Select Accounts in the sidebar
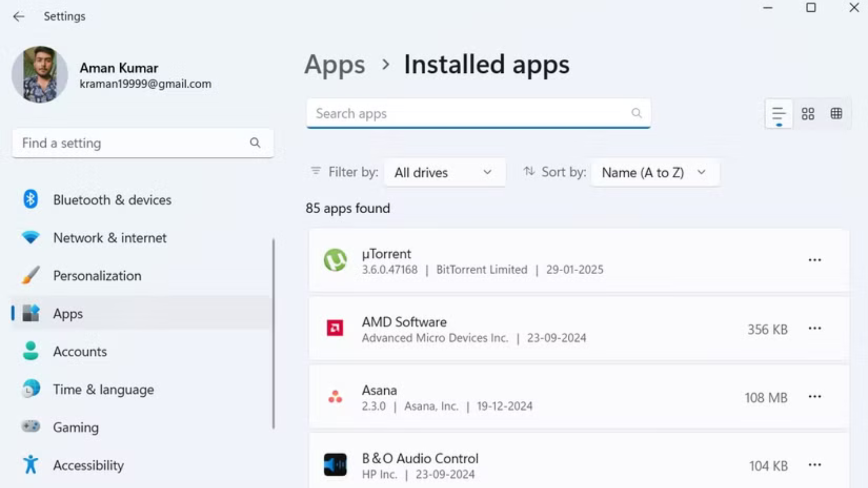This screenshot has height=488, width=868. point(80,351)
